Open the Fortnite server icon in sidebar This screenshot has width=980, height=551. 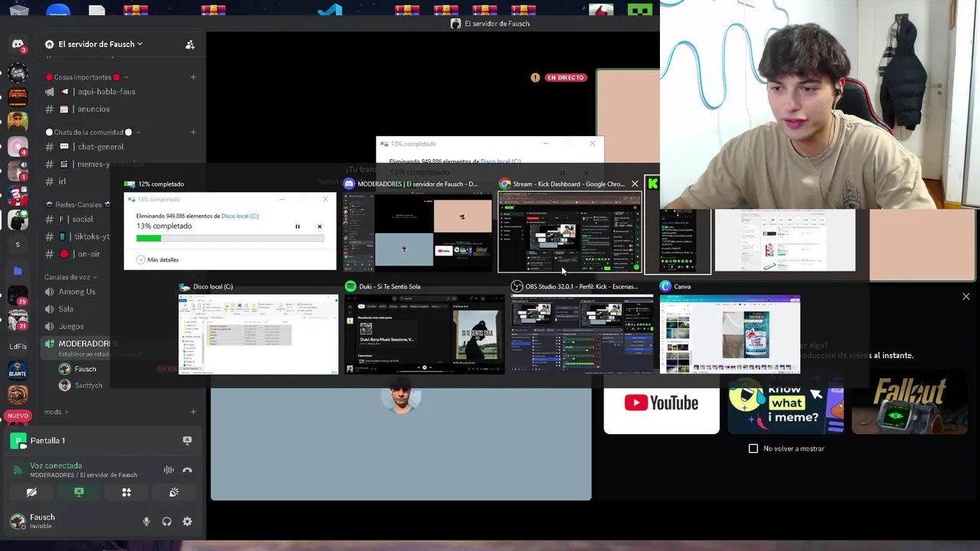tap(18, 96)
